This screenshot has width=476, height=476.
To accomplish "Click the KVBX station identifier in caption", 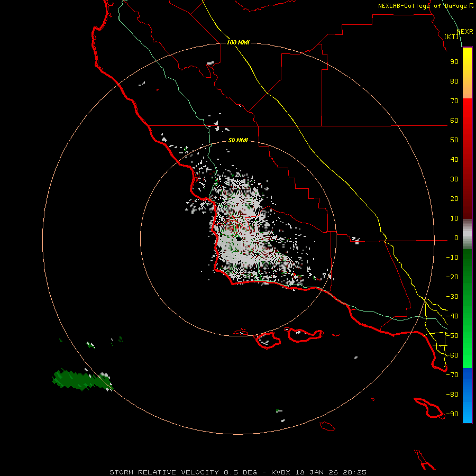I will (x=280, y=472).
